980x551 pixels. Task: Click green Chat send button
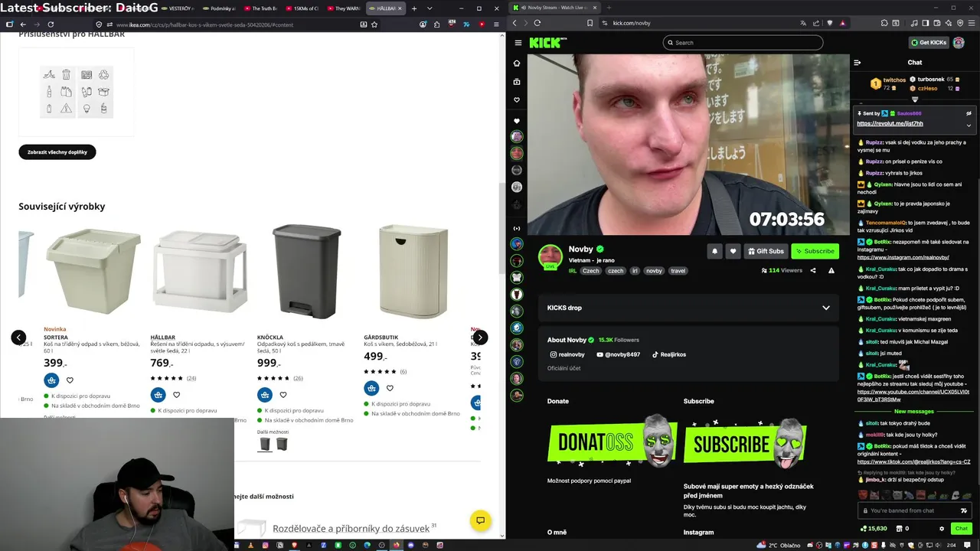coord(961,528)
